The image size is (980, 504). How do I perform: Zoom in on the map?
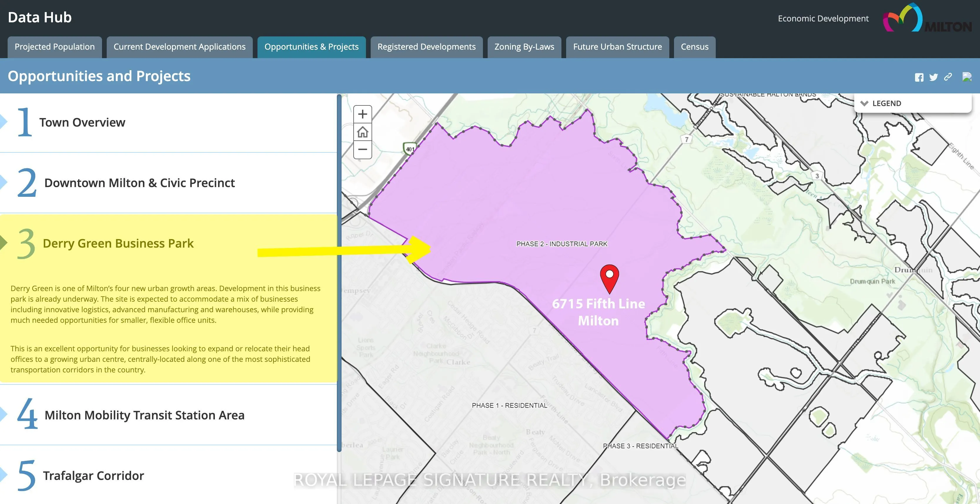pyautogui.click(x=362, y=115)
